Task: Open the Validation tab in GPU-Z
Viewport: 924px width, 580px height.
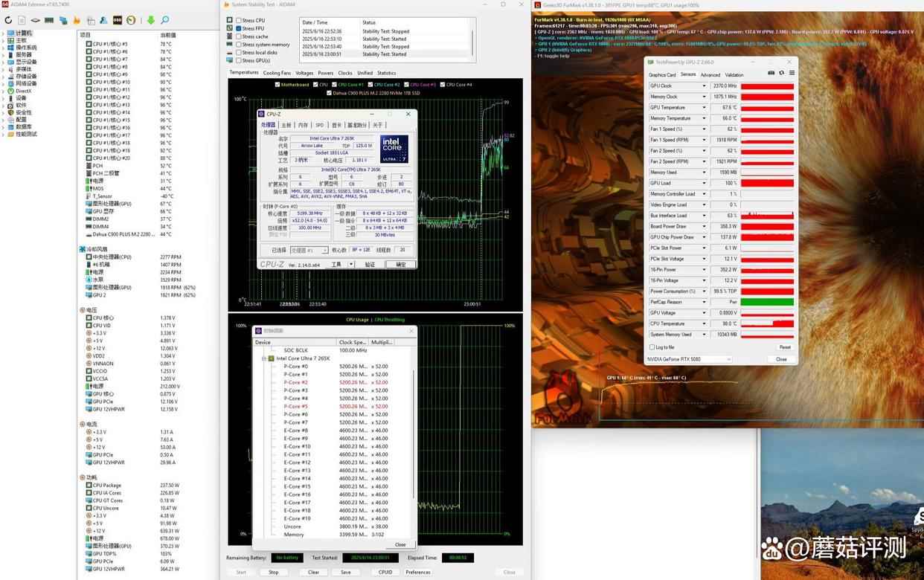Action: (x=734, y=75)
